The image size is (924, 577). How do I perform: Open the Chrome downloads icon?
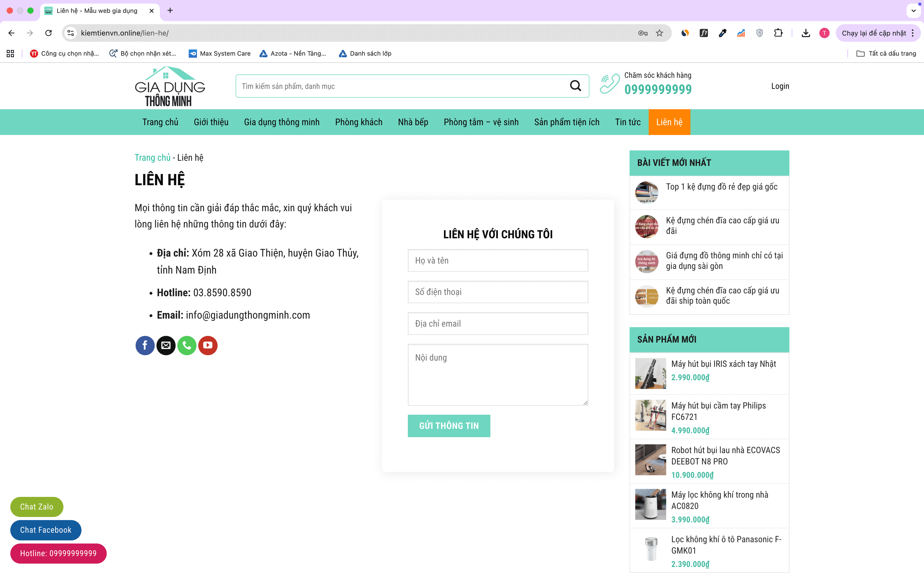click(x=806, y=33)
